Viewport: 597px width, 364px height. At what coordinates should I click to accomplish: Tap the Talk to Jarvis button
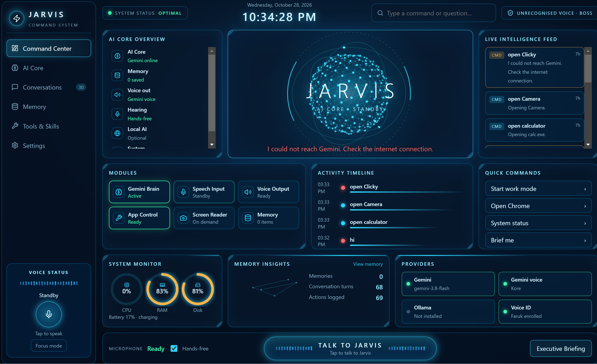350,348
